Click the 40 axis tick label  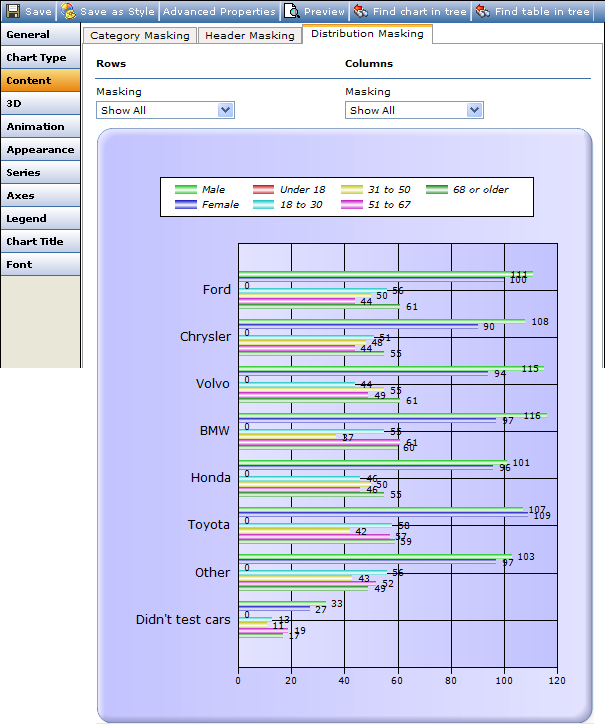(x=344, y=681)
